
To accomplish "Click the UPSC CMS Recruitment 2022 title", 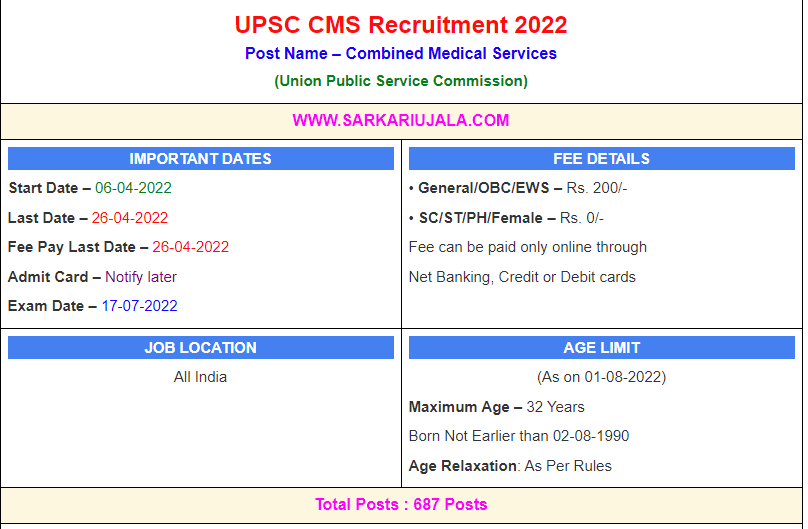I will point(401,25).
